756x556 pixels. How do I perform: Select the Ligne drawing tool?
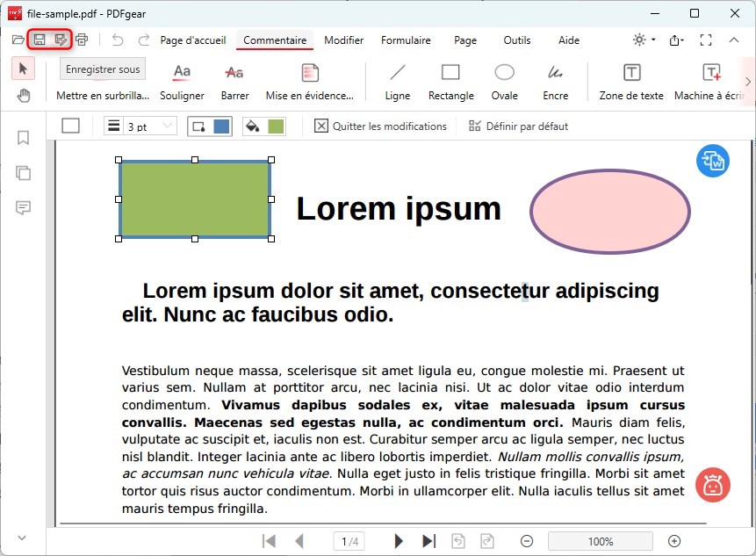(397, 82)
